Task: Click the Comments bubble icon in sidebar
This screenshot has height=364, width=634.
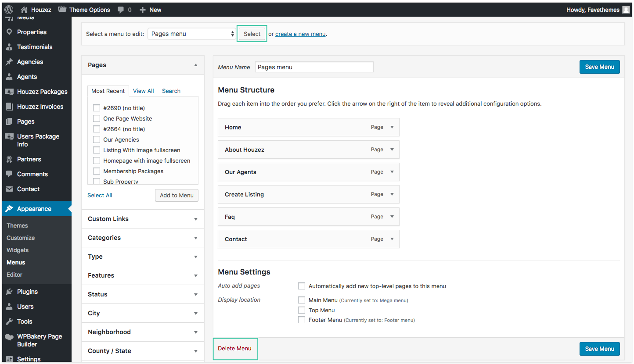Action: click(9, 174)
